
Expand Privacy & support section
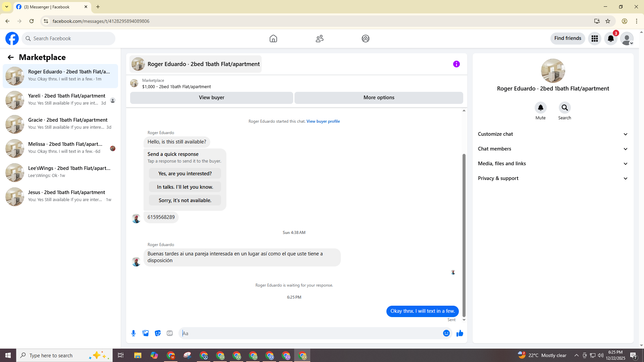click(x=553, y=178)
